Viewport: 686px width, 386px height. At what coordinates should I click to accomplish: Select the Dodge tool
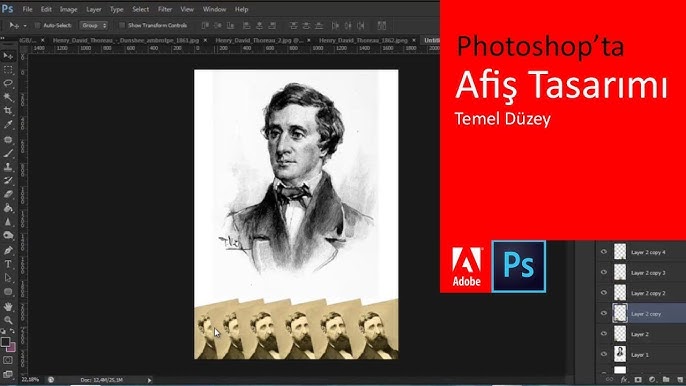tap(8, 235)
